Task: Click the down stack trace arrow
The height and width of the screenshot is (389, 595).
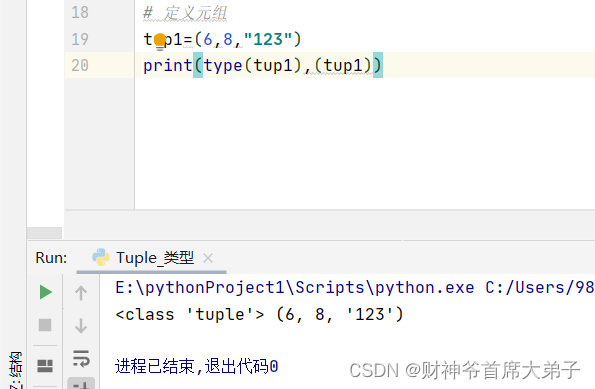Action: [81, 326]
